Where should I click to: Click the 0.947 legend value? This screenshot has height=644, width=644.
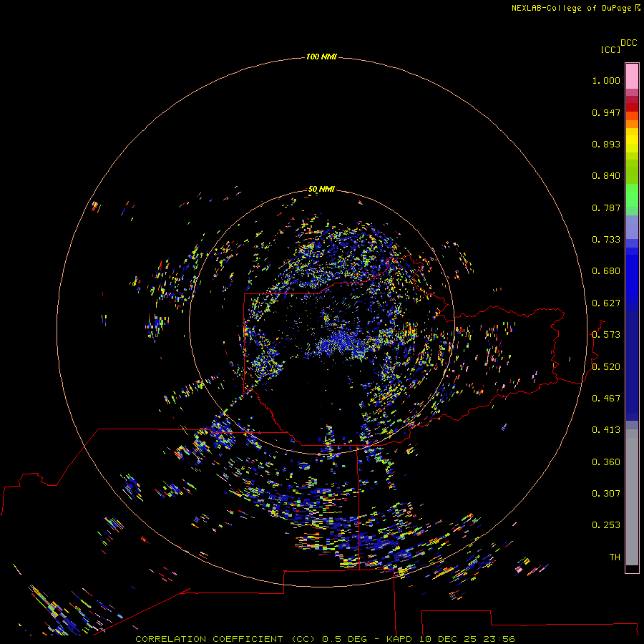click(606, 112)
